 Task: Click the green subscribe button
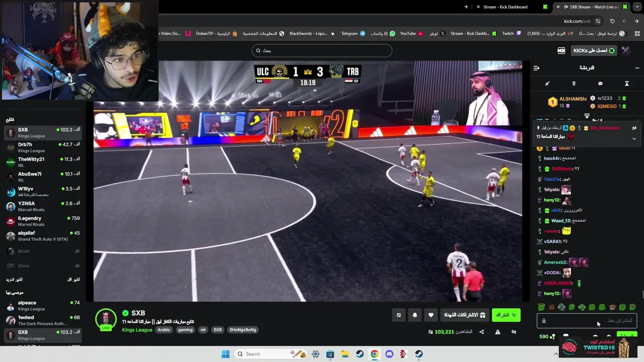click(506, 315)
